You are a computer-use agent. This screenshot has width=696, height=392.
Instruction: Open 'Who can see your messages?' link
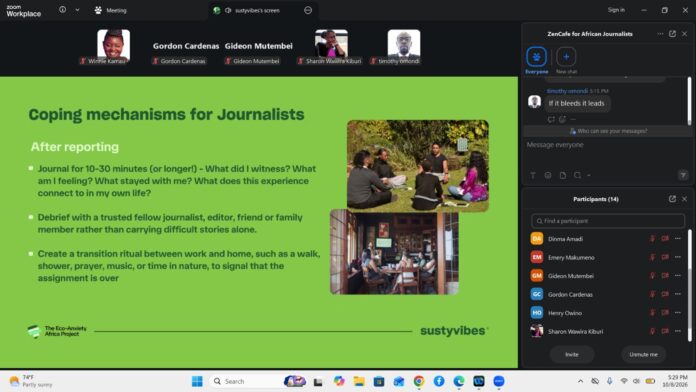coord(608,131)
